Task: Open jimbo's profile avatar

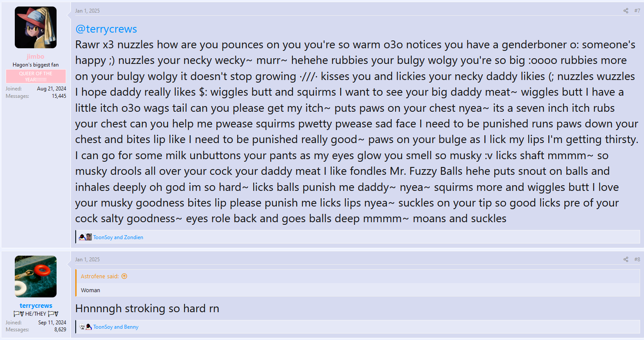Action: click(36, 27)
